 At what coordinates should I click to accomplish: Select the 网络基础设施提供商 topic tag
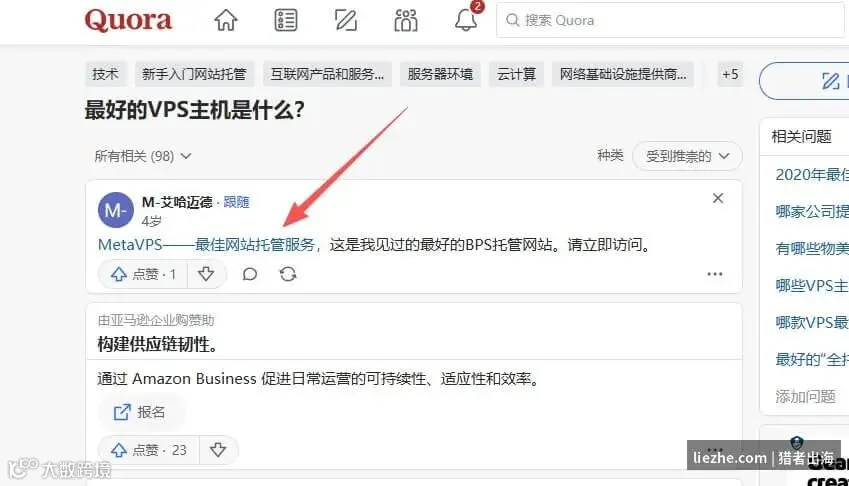623,74
